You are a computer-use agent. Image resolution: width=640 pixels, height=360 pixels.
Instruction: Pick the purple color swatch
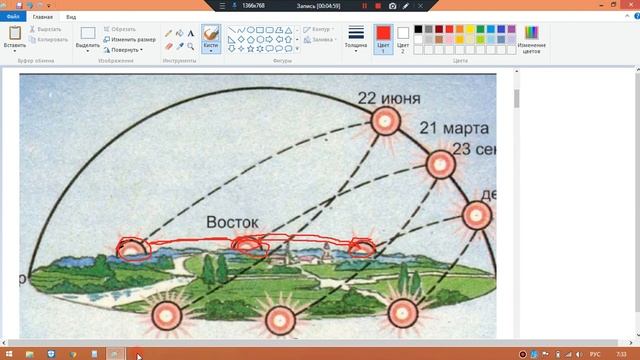point(511,29)
